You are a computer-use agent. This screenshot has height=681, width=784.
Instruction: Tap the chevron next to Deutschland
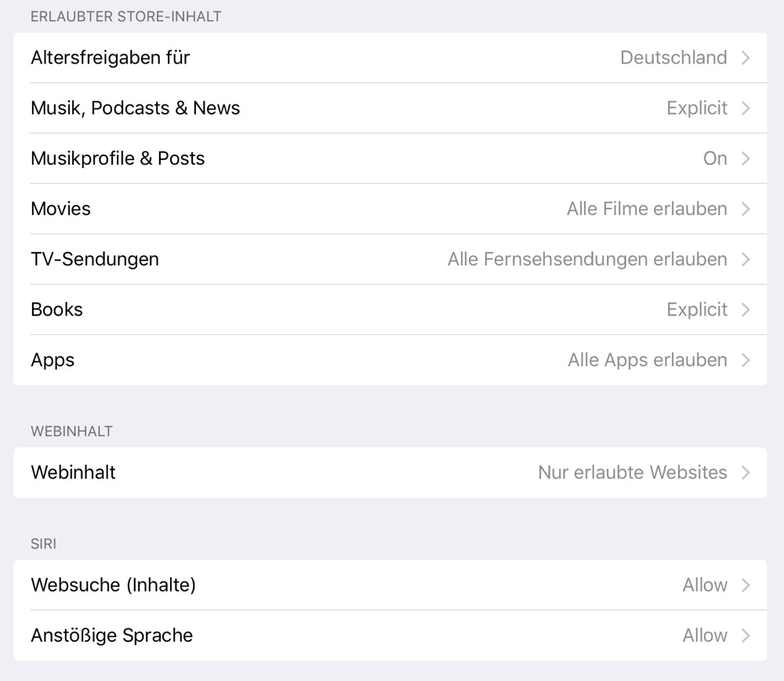[746, 57]
